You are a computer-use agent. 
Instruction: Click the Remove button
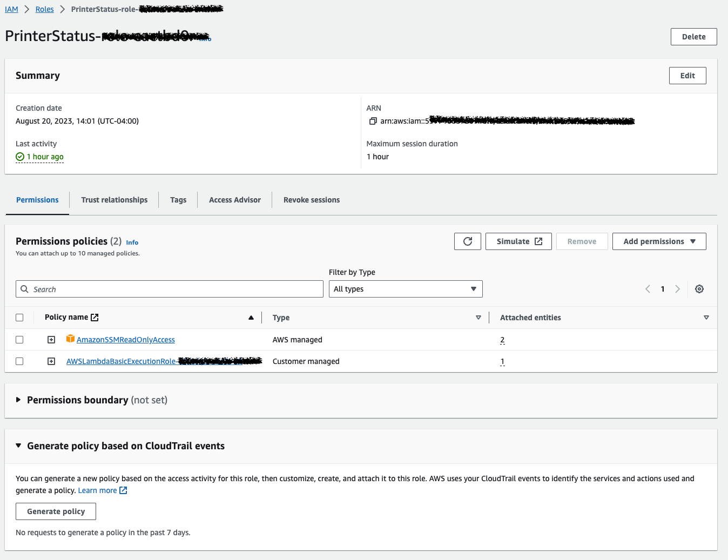(x=582, y=241)
